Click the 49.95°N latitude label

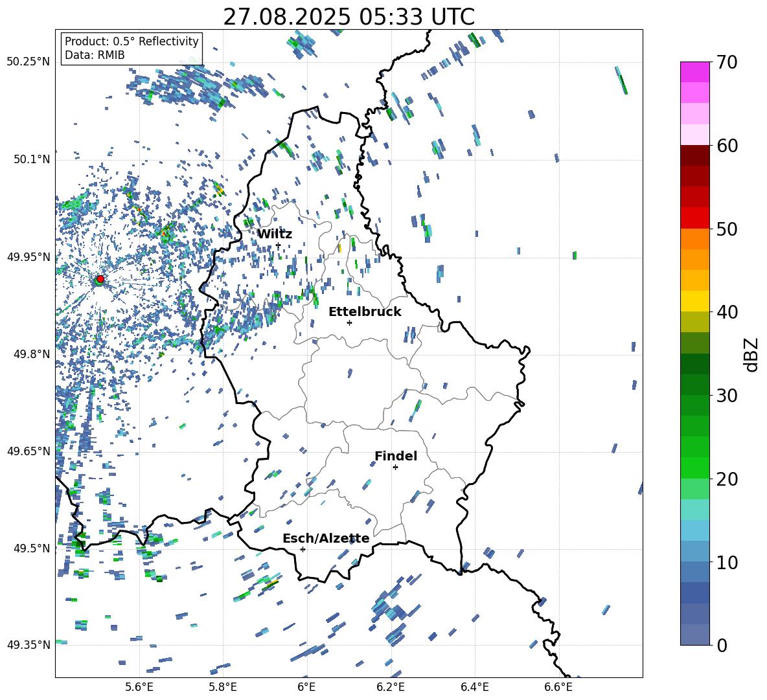click(x=29, y=257)
